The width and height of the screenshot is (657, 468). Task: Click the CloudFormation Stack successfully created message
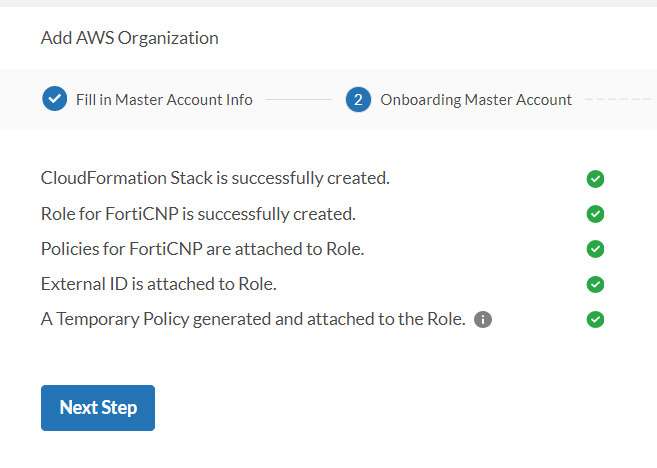click(215, 179)
